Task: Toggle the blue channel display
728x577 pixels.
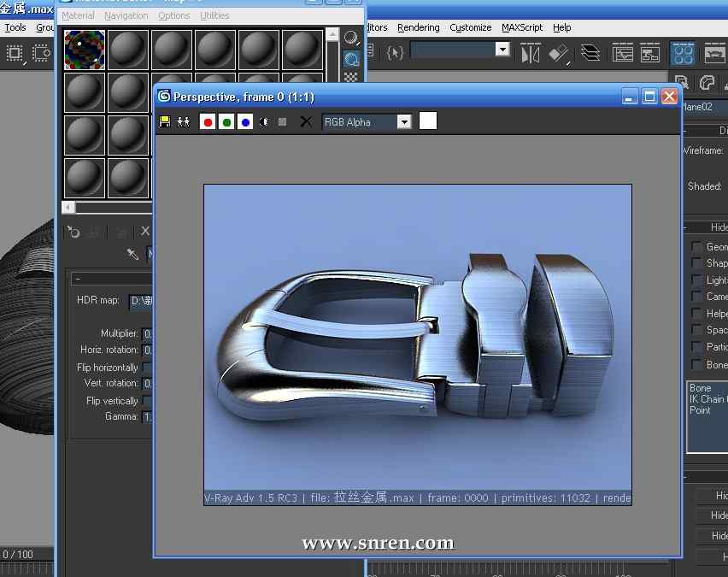Action: 245,122
